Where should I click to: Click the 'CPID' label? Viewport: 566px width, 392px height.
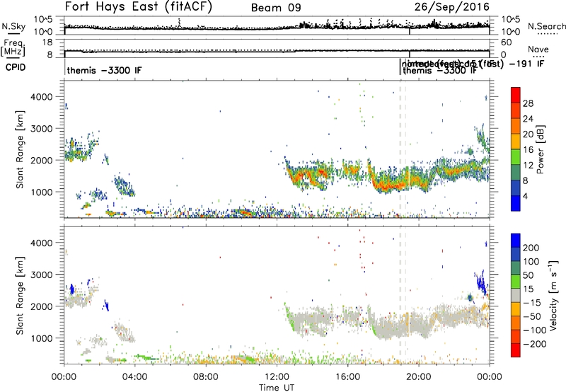click(16, 67)
